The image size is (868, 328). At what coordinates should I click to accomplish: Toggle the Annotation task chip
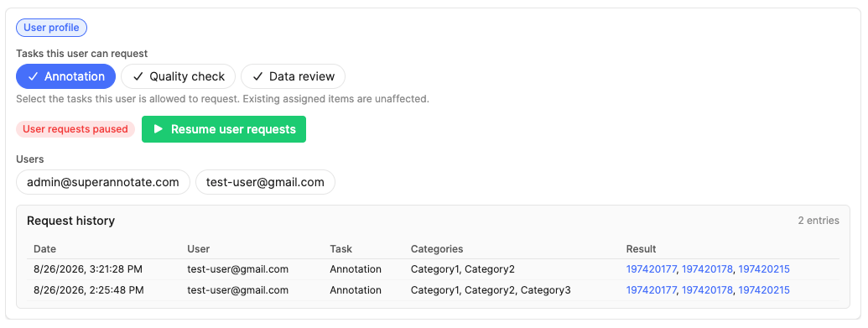click(66, 76)
